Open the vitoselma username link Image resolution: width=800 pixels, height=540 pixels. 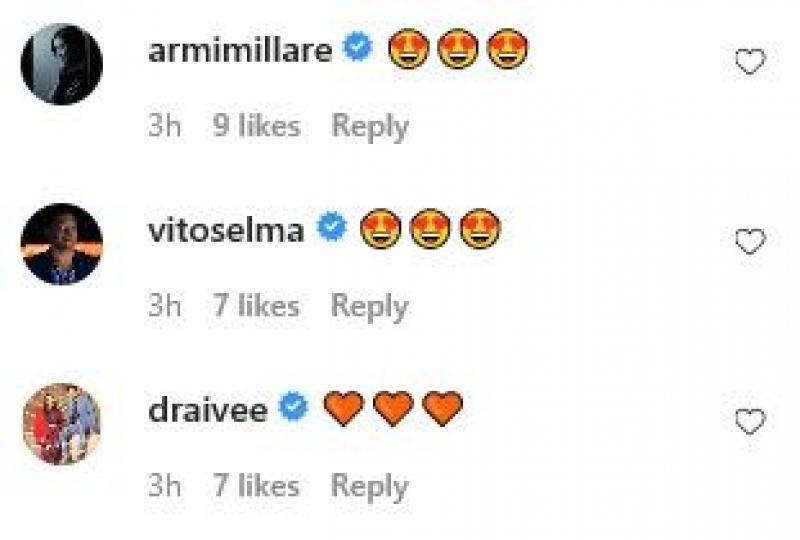[227, 230]
